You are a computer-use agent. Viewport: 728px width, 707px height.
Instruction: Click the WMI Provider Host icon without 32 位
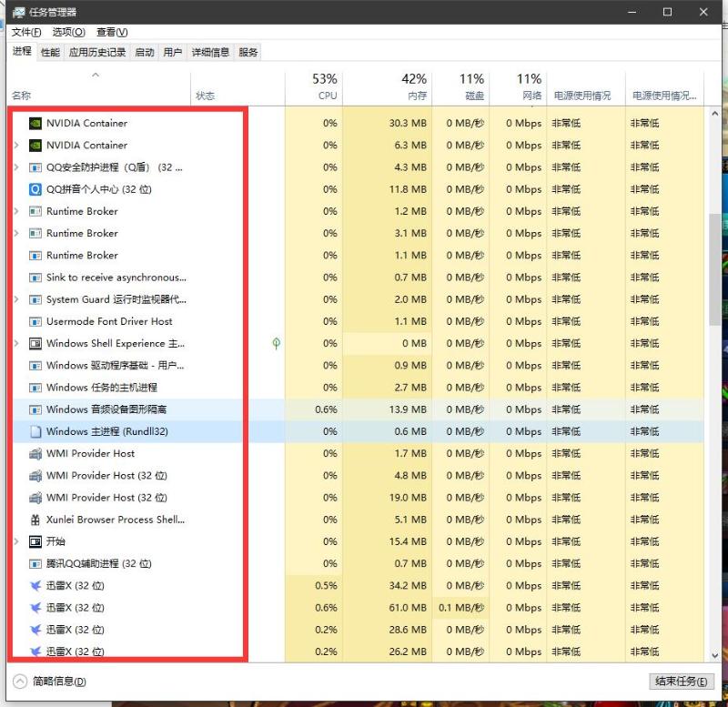[35, 453]
